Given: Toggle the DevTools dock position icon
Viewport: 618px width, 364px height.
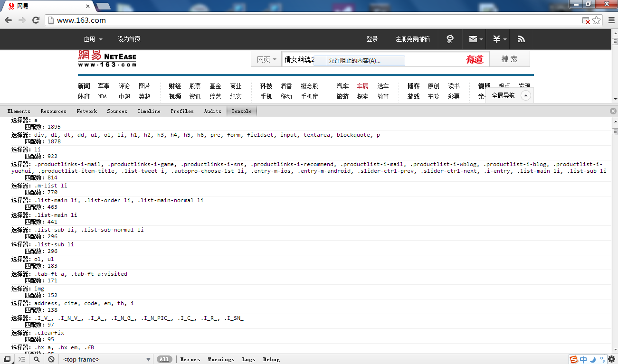Looking at the screenshot, I should pyautogui.click(x=7, y=359).
